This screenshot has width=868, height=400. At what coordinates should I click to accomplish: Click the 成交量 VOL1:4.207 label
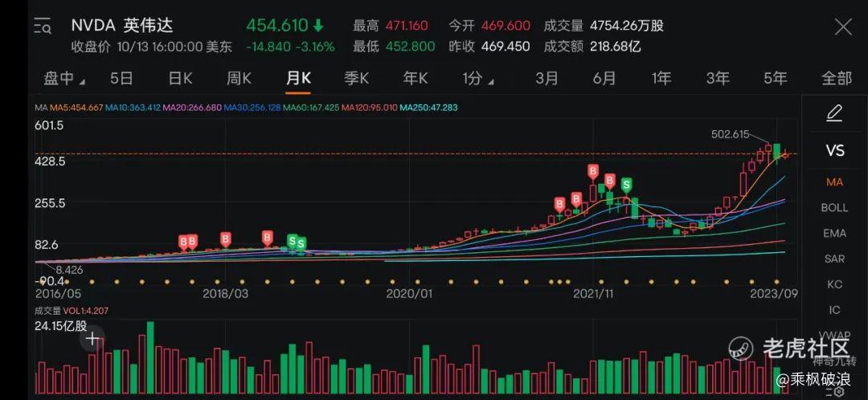click(x=72, y=311)
